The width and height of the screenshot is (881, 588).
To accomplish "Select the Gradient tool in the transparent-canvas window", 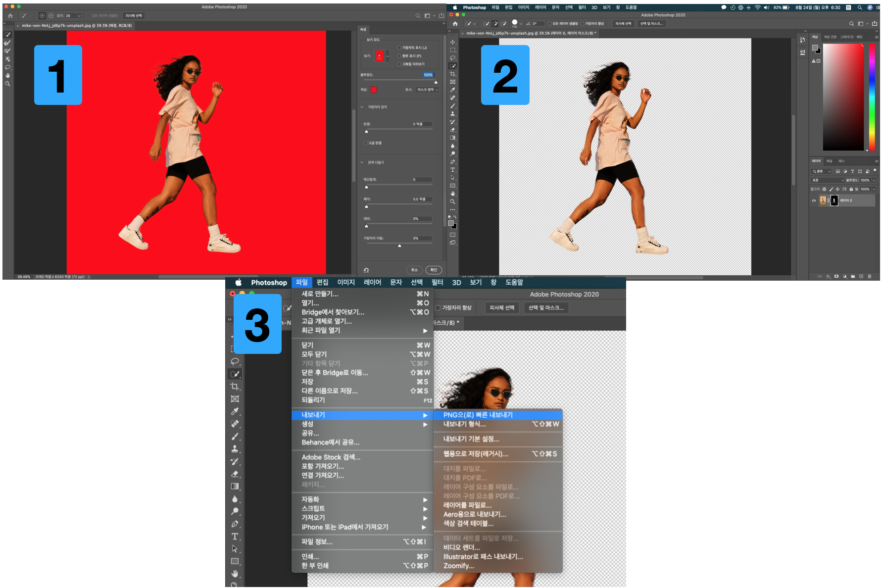I will [452, 138].
